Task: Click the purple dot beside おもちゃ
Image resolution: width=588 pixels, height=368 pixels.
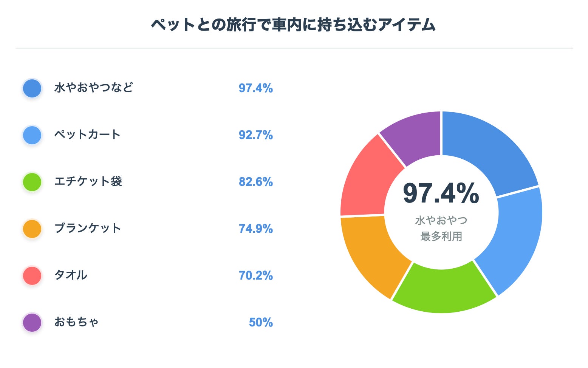Action: coord(32,323)
